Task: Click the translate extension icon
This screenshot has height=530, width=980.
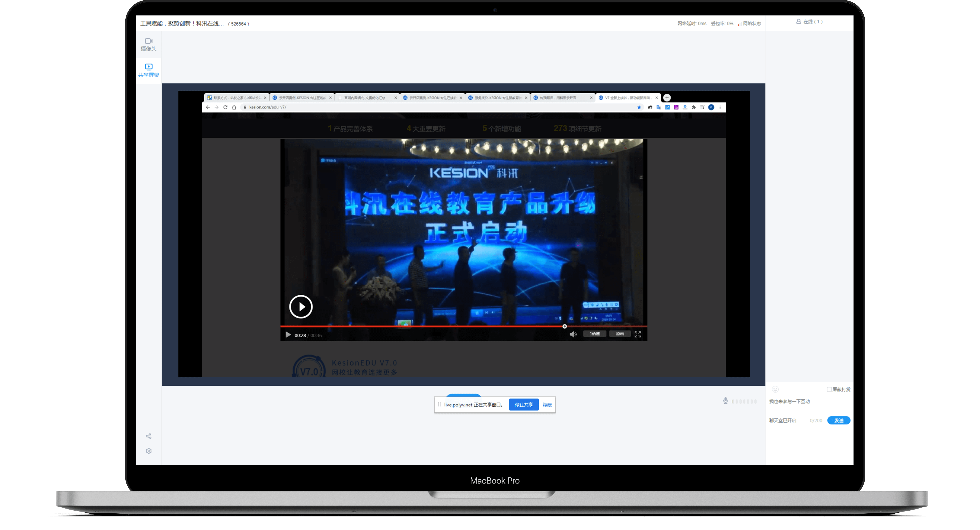Action: click(x=659, y=107)
